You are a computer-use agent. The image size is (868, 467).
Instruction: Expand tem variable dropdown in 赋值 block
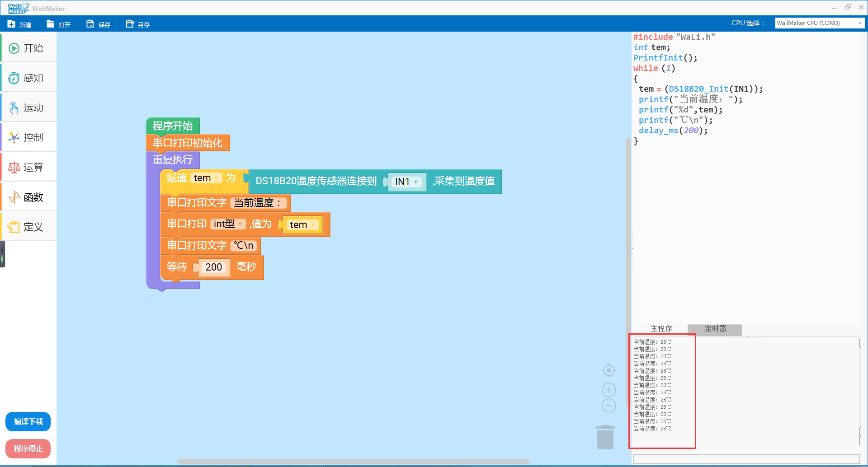pos(217,178)
